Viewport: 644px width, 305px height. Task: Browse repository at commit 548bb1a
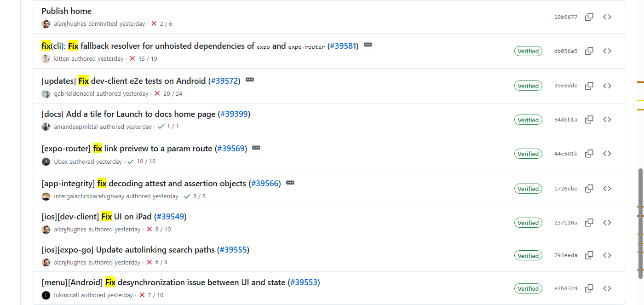pos(607,120)
